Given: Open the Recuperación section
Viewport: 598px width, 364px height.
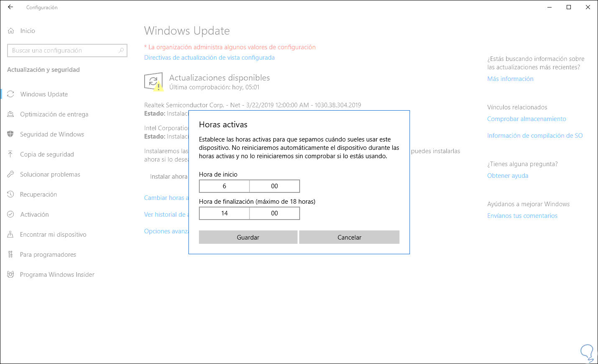Looking at the screenshot, I should (38, 195).
